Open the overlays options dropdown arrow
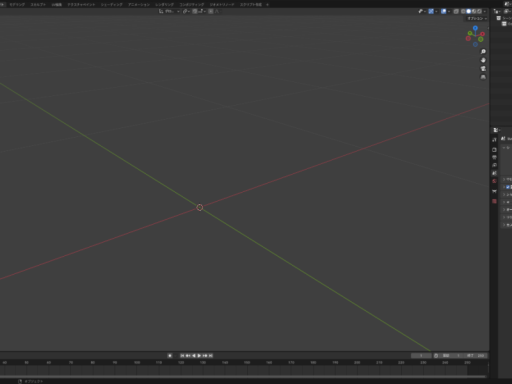 [449, 11]
